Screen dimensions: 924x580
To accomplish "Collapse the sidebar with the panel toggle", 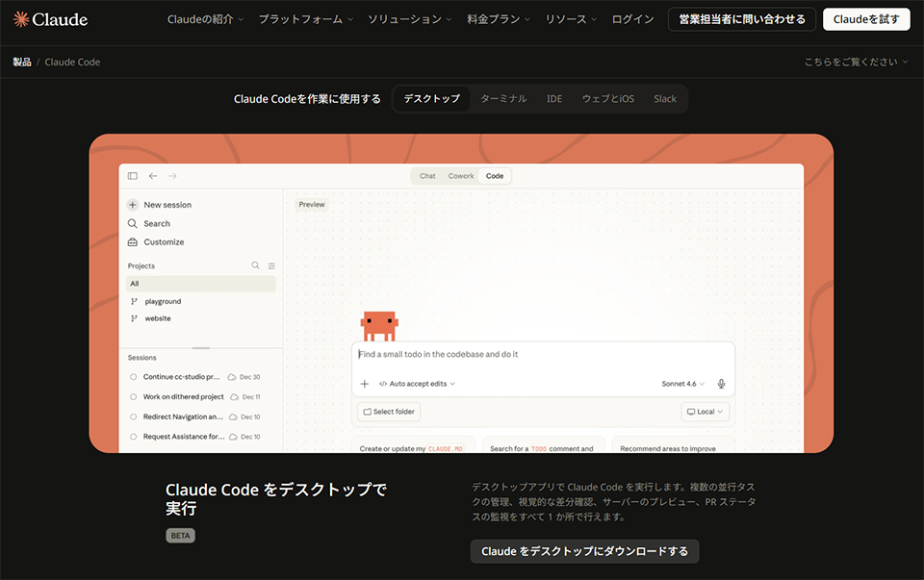I will 133,176.
